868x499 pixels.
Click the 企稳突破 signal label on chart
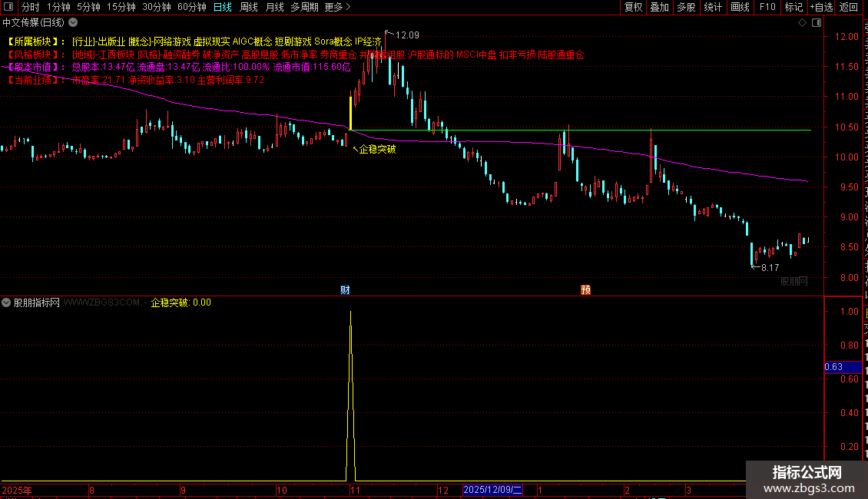click(377, 149)
